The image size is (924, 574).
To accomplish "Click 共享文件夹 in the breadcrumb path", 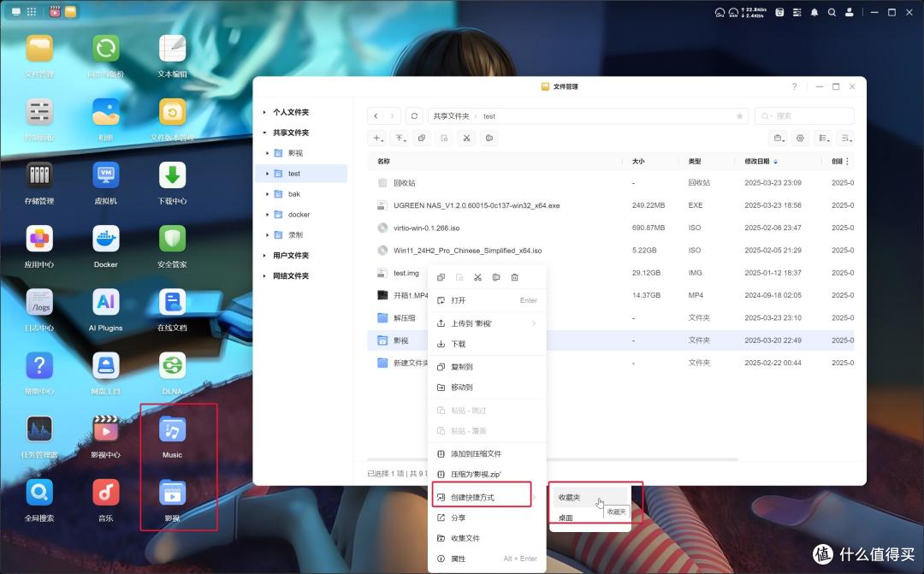I will coord(452,116).
